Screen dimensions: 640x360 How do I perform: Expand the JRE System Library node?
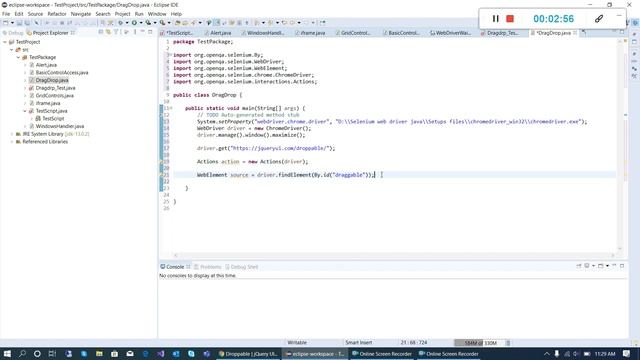[x=11, y=134]
